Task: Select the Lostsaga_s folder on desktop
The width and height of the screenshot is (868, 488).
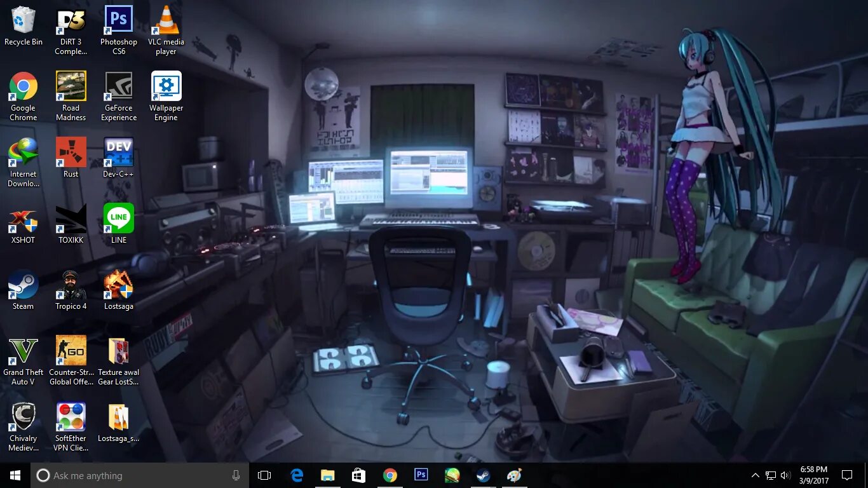Action: (x=119, y=423)
